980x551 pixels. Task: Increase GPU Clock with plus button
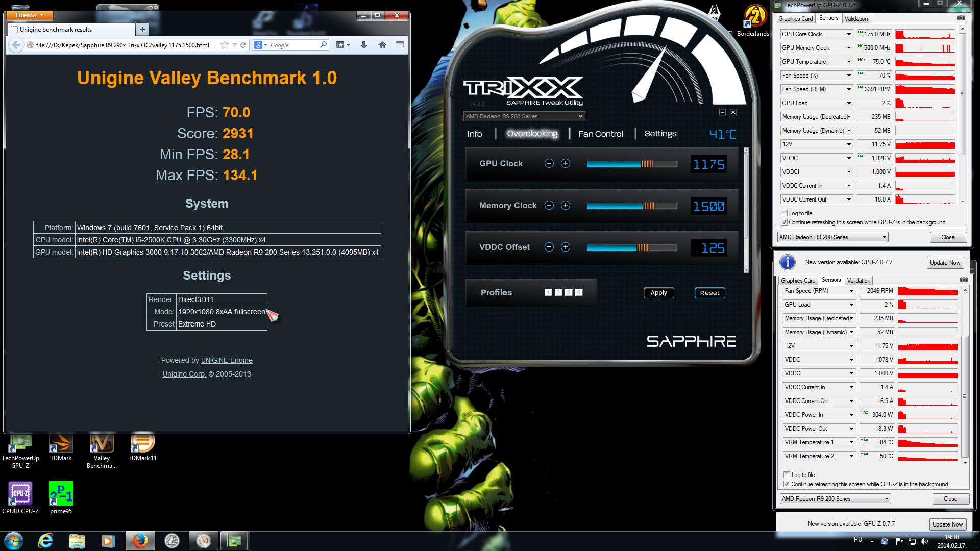pos(566,163)
